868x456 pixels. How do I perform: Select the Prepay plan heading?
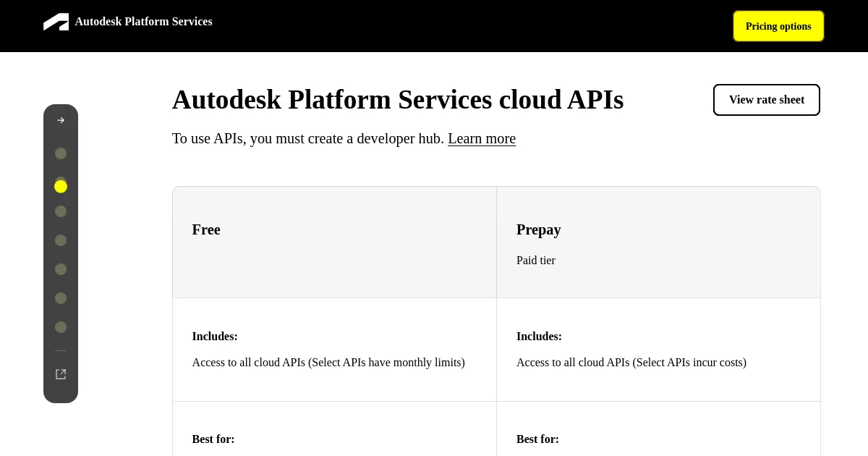point(539,229)
